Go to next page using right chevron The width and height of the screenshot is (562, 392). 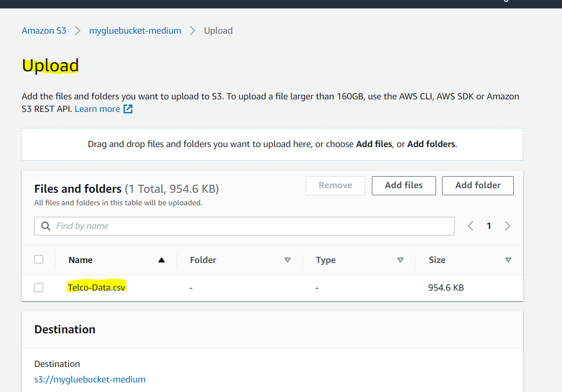point(507,226)
